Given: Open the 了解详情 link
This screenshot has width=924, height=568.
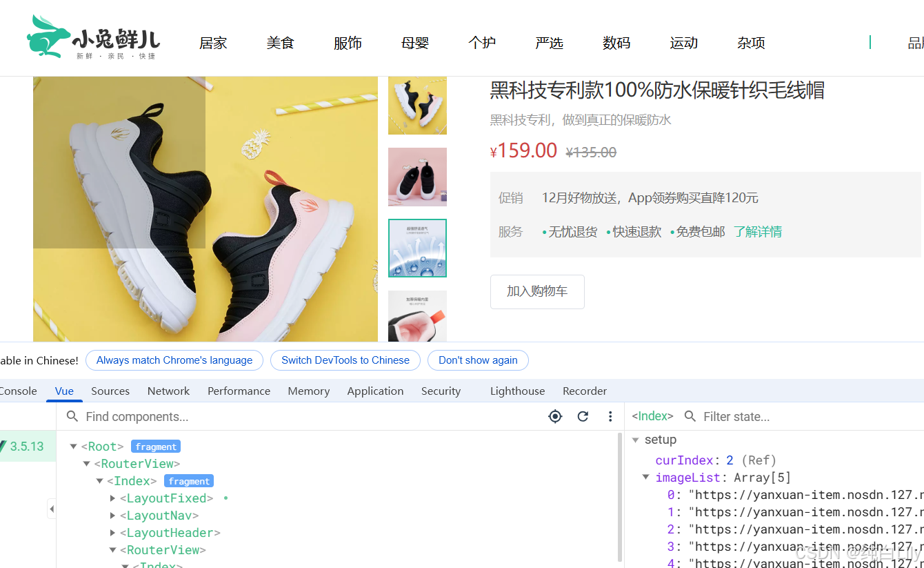Looking at the screenshot, I should [758, 231].
